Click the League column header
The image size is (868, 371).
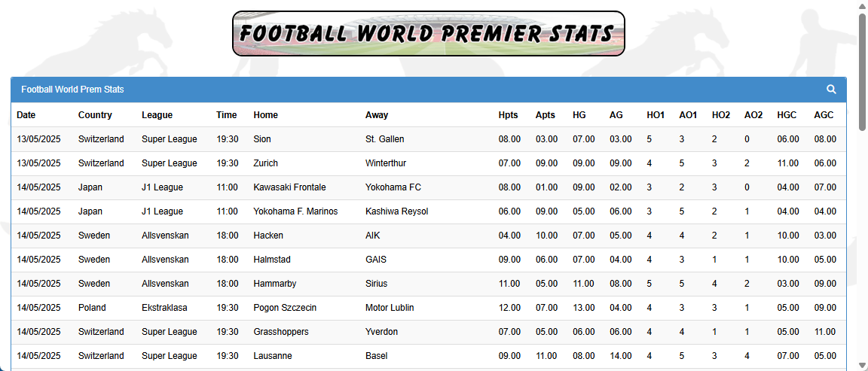[x=157, y=115]
